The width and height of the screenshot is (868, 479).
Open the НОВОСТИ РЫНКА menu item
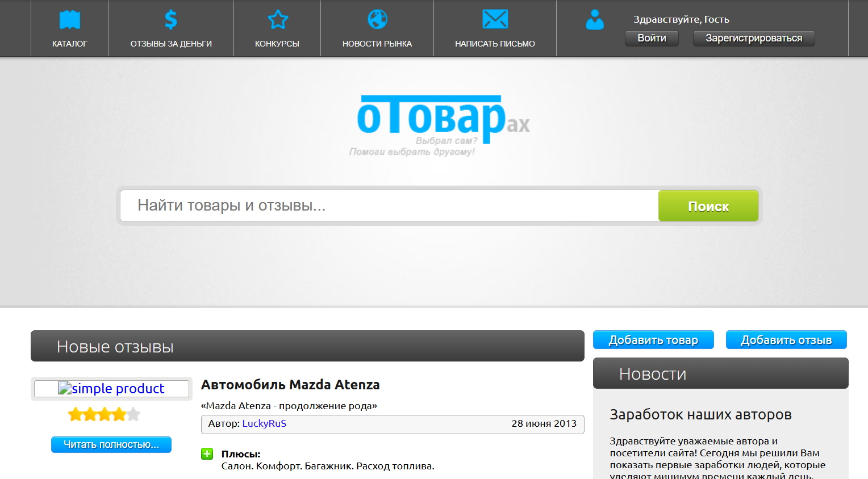coord(377,44)
